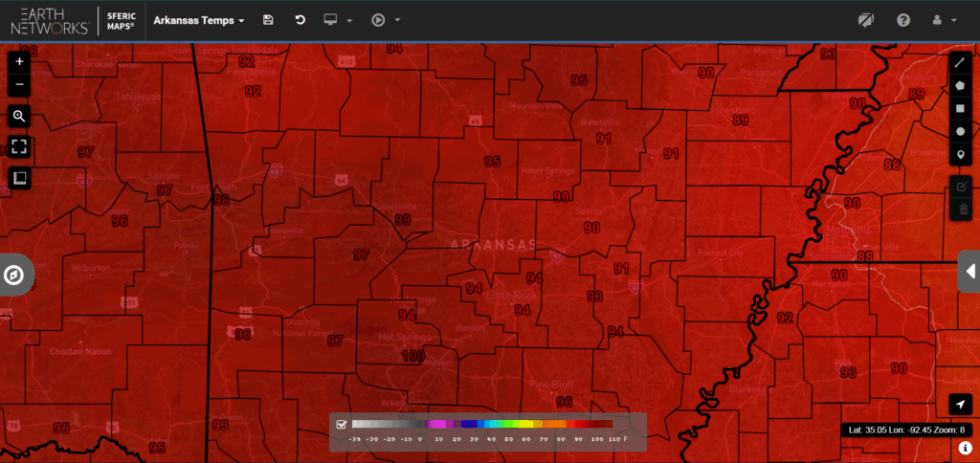The width and height of the screenshot is (980, 463).
Task: Place a location marker pin tool
Action: pos(960,155)
